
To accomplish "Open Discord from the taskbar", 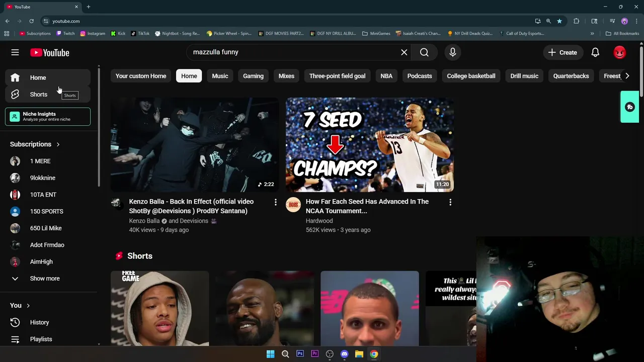I will pyautogui.click(x=344, y=354).
